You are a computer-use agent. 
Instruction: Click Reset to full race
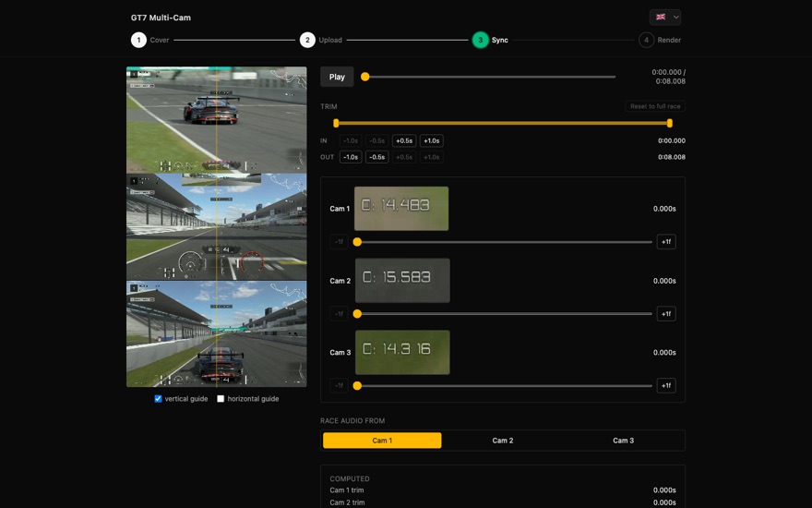point(655,106)
